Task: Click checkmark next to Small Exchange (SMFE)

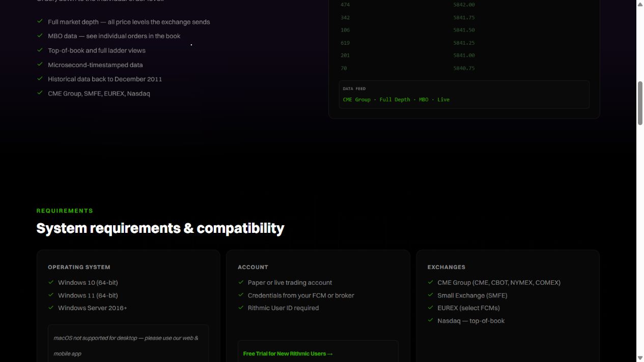Action: [431, 295]
